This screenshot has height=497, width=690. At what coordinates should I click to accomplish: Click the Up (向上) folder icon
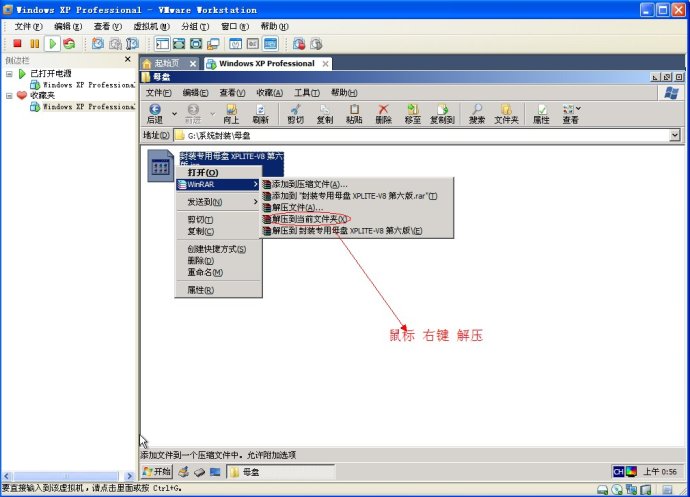click(231, 114)
